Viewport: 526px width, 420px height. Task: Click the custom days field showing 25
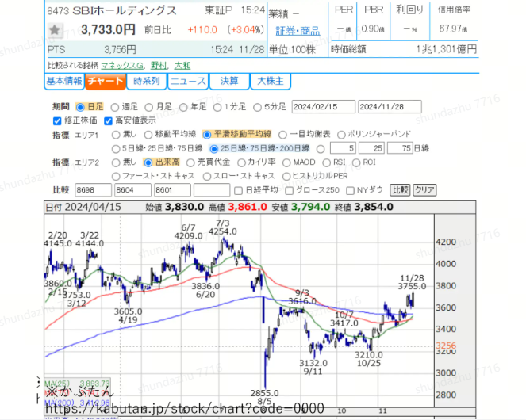point(371,148)
